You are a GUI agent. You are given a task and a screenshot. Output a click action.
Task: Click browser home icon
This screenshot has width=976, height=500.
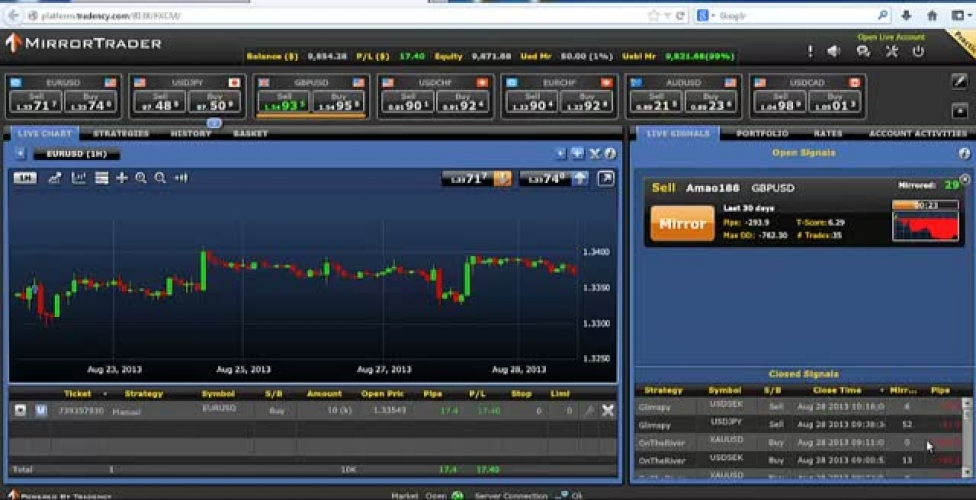click(x=932, y=16)
